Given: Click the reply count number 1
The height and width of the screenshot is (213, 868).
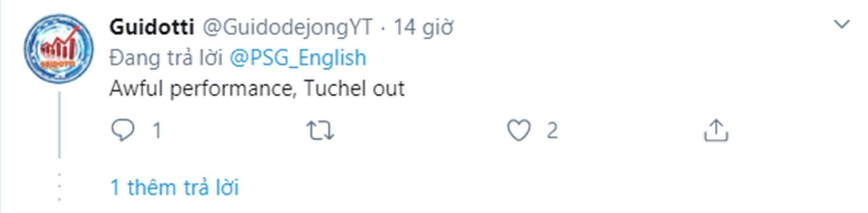Looking at the screenshot, I should tap(157, 130).
